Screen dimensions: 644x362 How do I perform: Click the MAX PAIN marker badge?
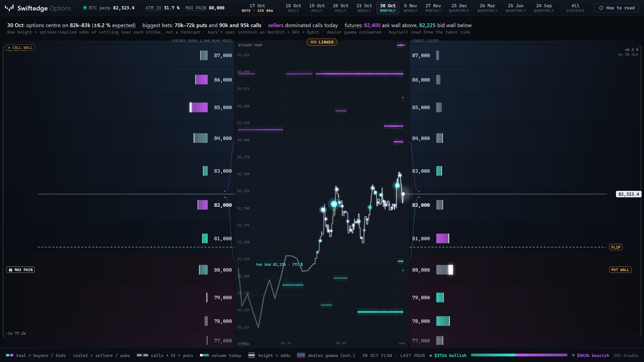21,270
